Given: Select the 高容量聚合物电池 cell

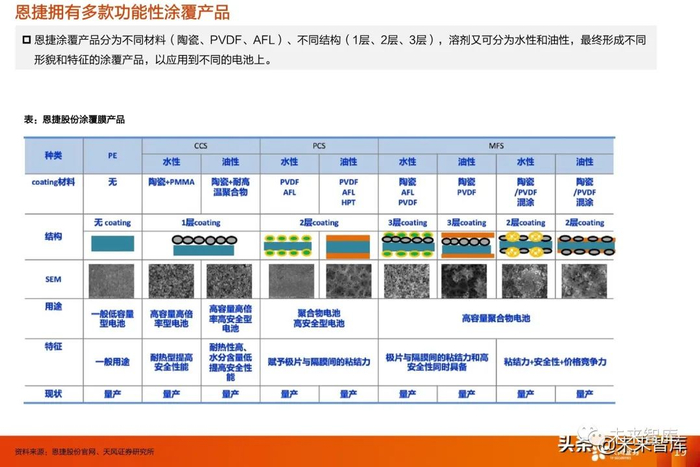Looking at the screenshot, I should pyautogui.click(x=496, y=318).
